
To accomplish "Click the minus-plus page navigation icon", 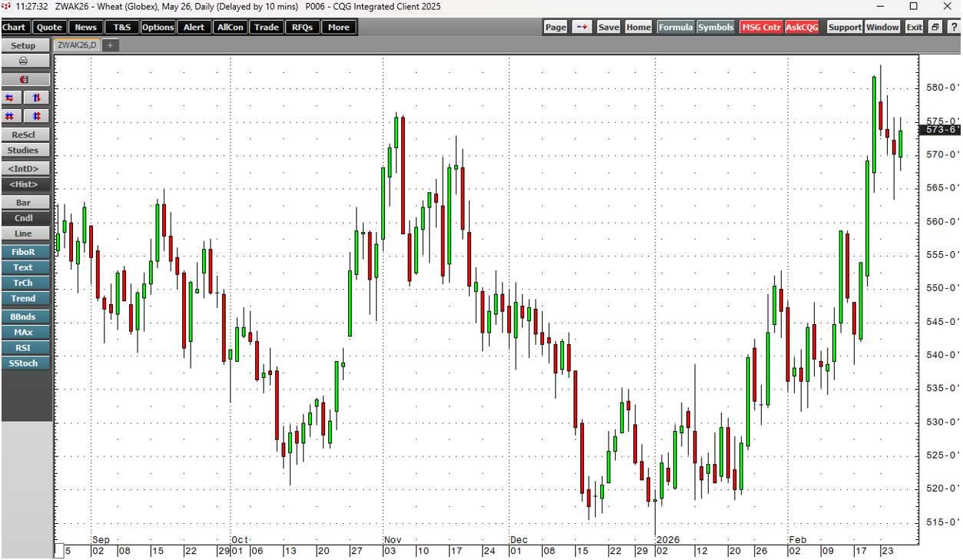I will point(582,27).
